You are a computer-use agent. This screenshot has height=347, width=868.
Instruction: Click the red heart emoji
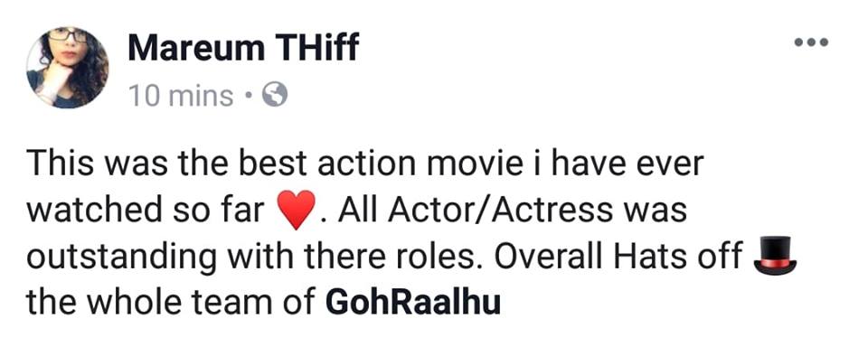coord(295,211)
